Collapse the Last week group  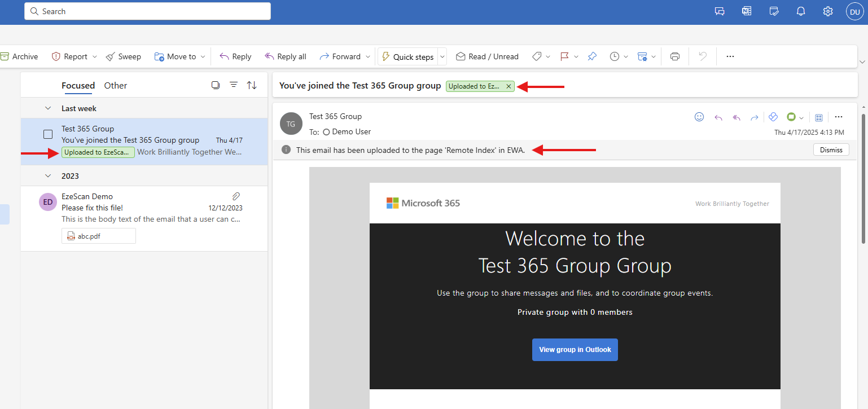click(x=48, y=108)
